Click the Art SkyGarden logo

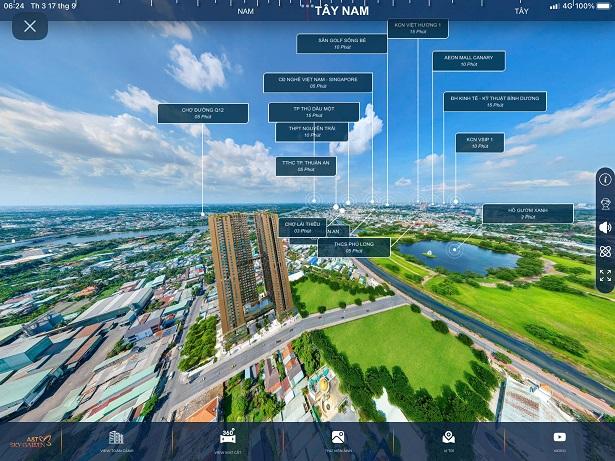point(28,441)
